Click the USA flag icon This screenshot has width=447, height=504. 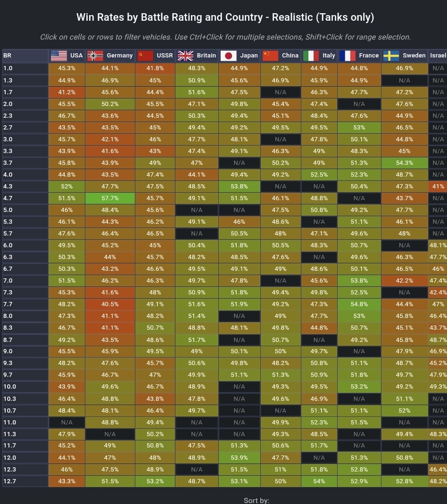[59, 56]
